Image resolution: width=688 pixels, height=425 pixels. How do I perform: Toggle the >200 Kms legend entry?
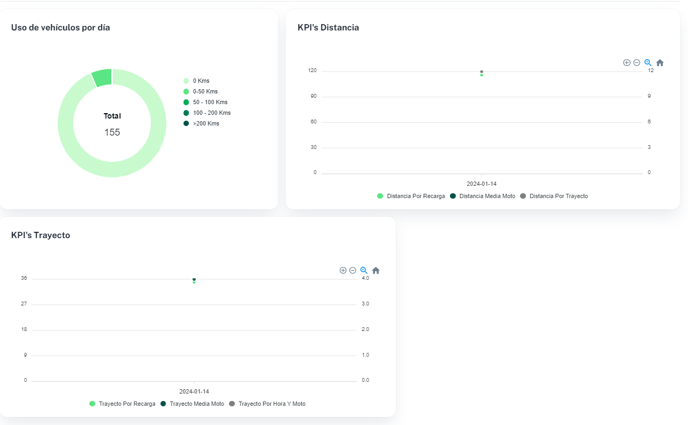point(205,124)
